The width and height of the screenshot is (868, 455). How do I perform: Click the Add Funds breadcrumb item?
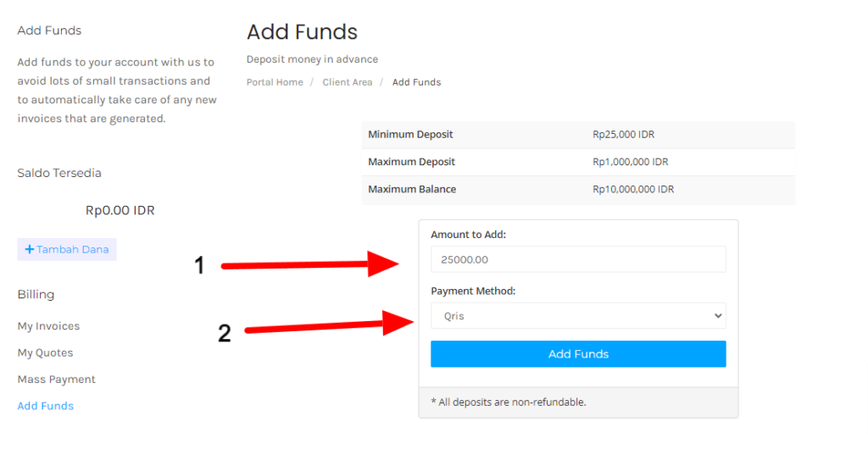coord(416,82)
